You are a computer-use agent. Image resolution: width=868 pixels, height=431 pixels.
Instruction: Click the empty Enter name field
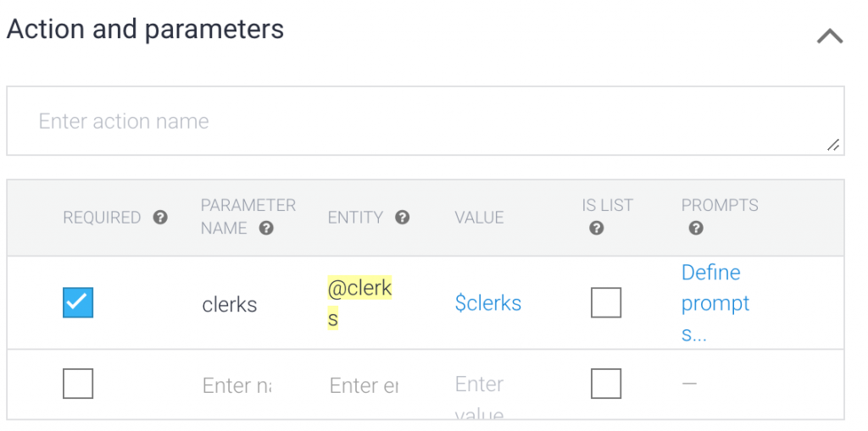[236, 386]
